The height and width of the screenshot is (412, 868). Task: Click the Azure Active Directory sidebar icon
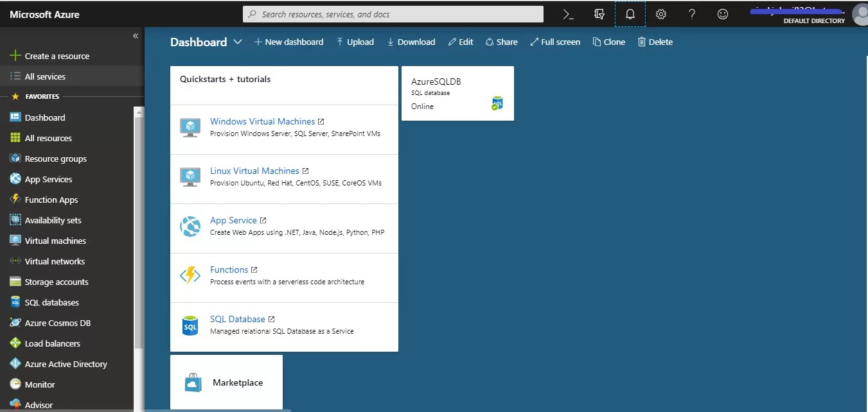(15, 364)
